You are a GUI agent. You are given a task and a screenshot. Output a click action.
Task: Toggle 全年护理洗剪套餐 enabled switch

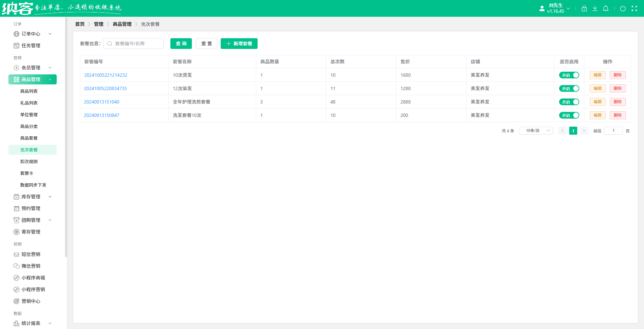click(x=569, y=102)
